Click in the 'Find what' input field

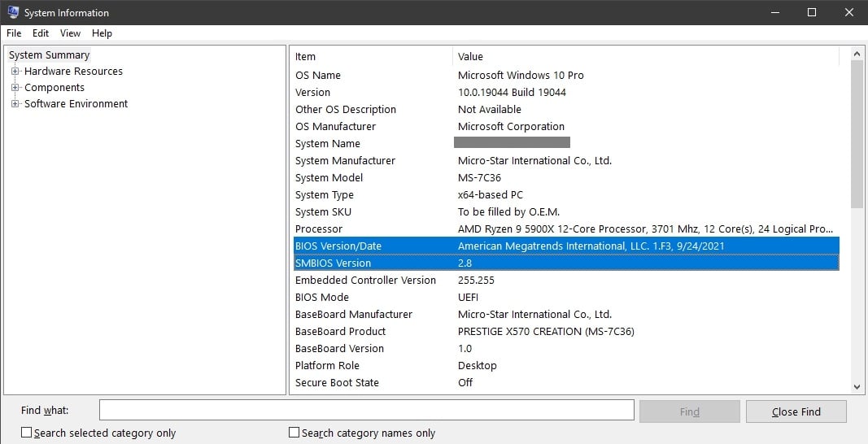click(366, 410)
